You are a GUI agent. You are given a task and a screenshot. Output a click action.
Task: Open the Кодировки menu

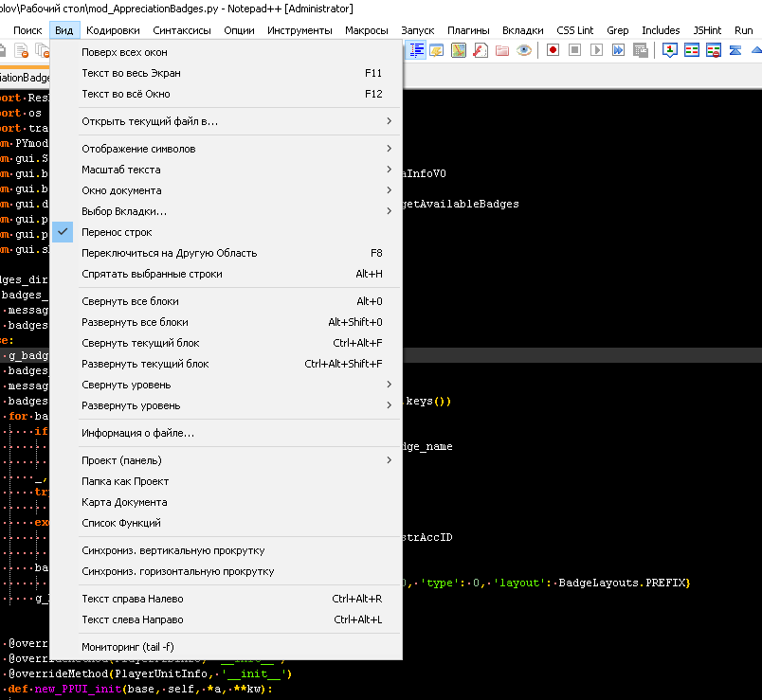(113, 30)
